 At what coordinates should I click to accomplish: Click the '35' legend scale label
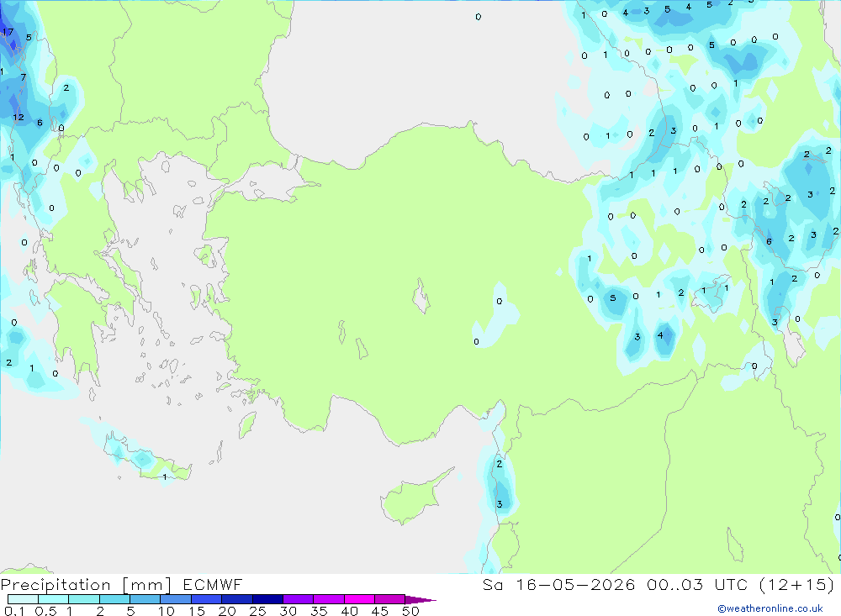319,611
